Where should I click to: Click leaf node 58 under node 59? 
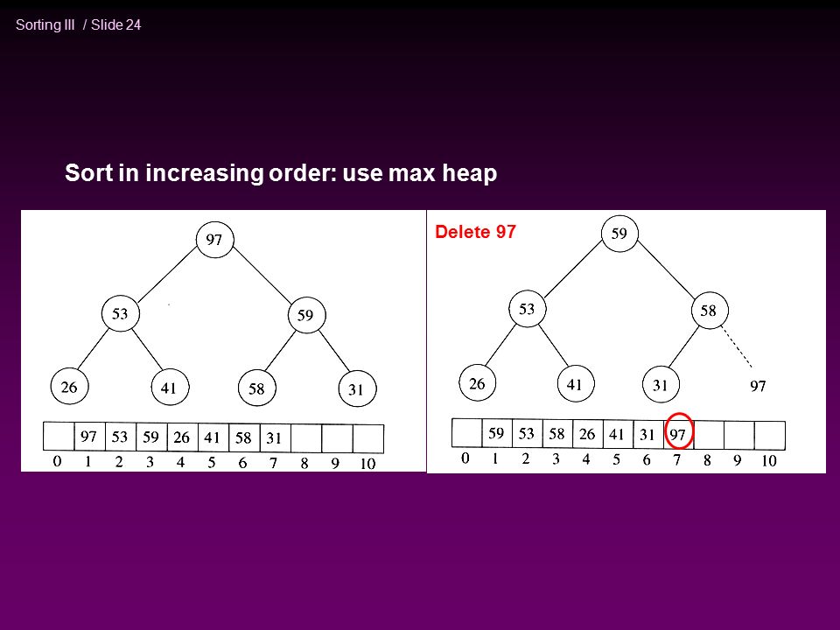256,388
